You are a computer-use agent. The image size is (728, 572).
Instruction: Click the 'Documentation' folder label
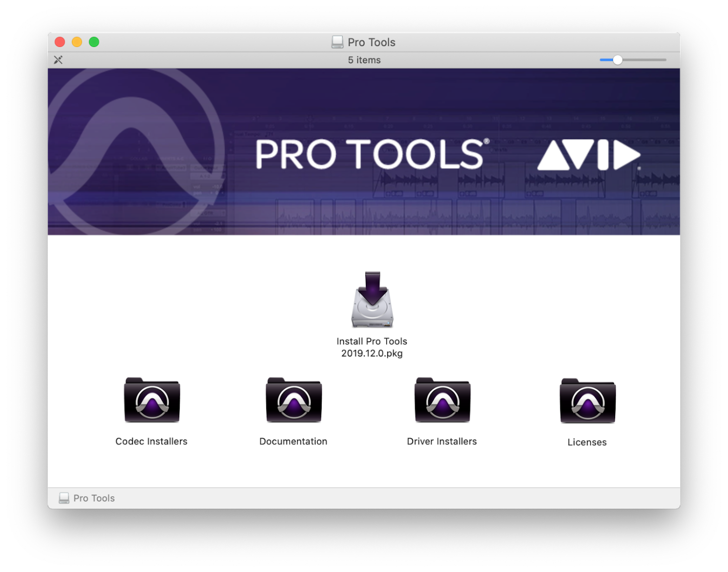tap(293, 441)
